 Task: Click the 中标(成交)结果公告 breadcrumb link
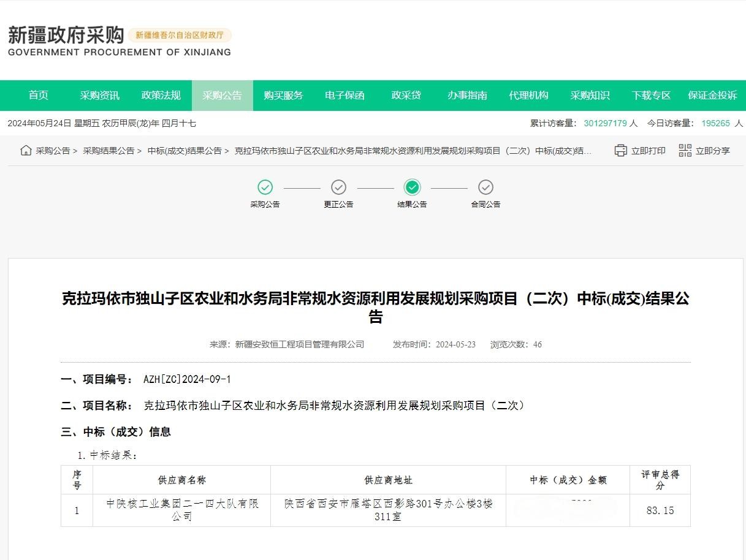pos(185,151)
